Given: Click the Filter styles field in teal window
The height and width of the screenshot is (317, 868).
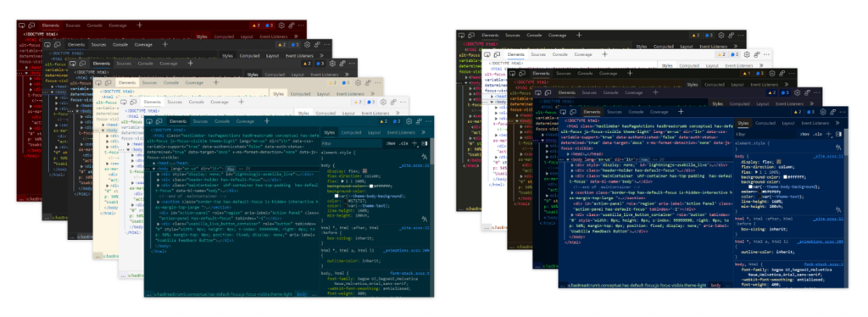Looking at the screenshot, I should 351,143.
